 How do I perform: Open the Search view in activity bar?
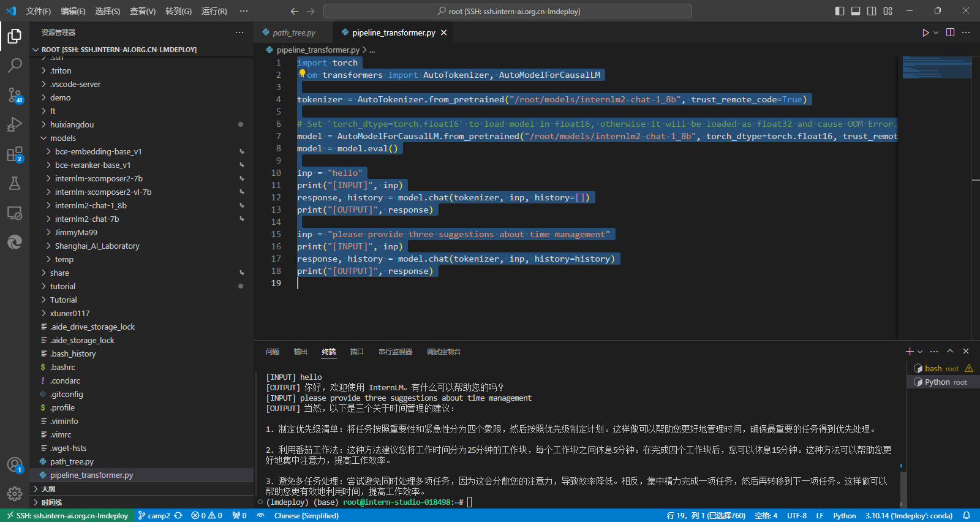click(x=15, y=65)
